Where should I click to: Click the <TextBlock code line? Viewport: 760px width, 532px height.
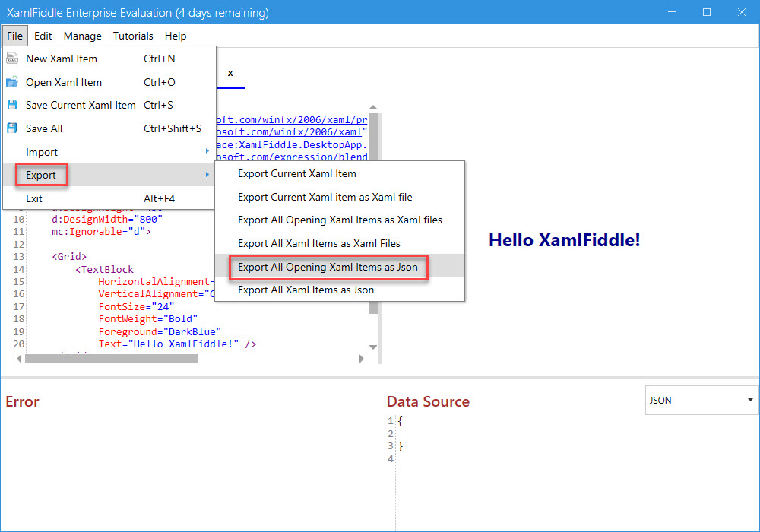(x=104, y=269)
